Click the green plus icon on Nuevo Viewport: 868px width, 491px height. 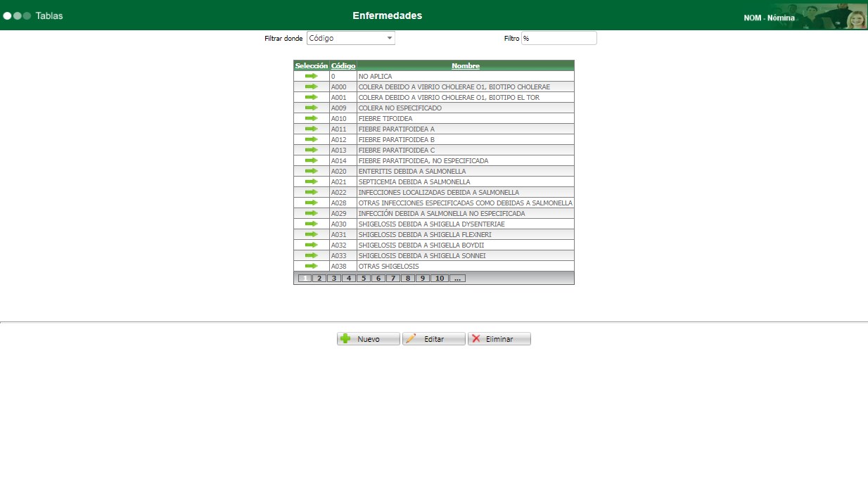[x=344, y=338]
